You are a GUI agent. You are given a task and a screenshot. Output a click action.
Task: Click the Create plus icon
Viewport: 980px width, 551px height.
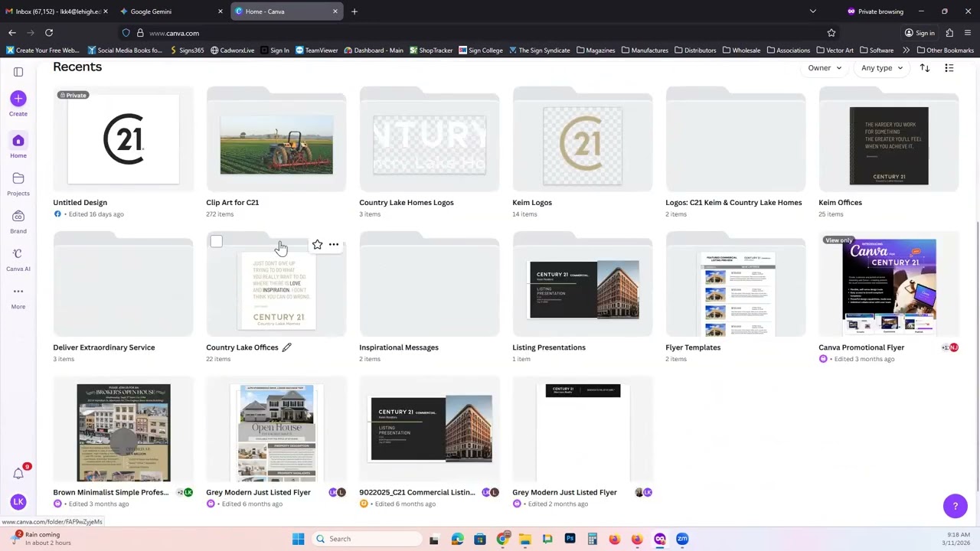coord(18,99)
